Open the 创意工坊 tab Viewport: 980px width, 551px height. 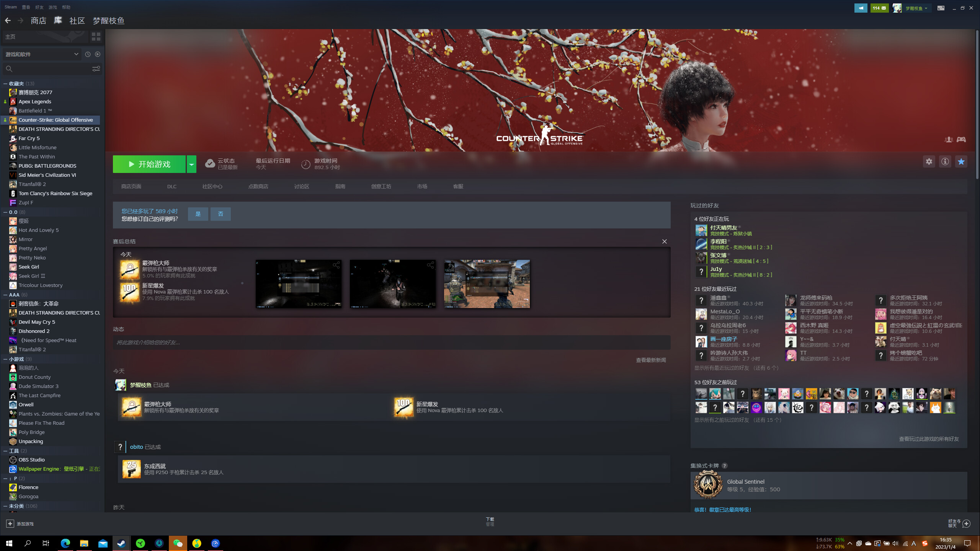pos(381,186)
